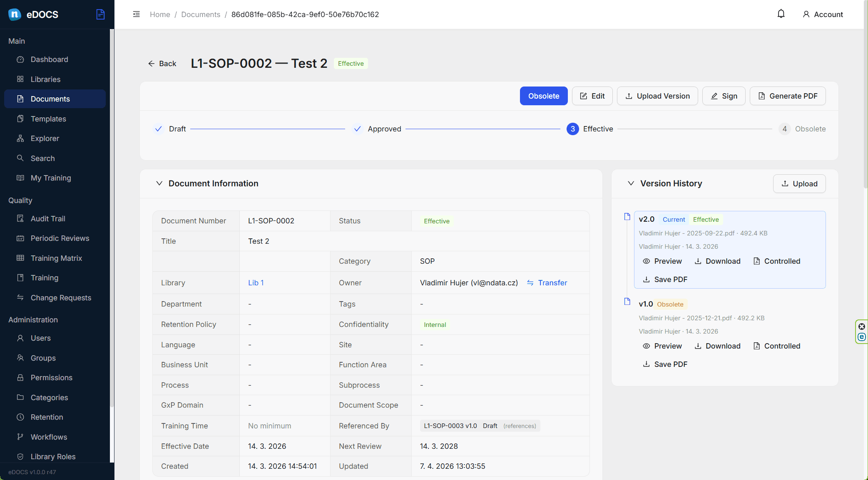Download version v2.0

pyautogui.click(x=718, y=261)
